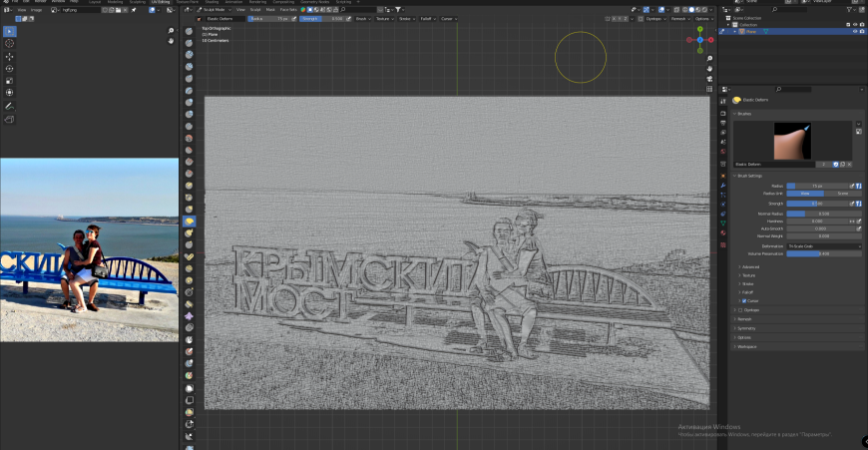Adjust the Volume Preservation slider
The height and width of the screenshot is (450, 868).
pyautogui.click(x=824, y=253)
